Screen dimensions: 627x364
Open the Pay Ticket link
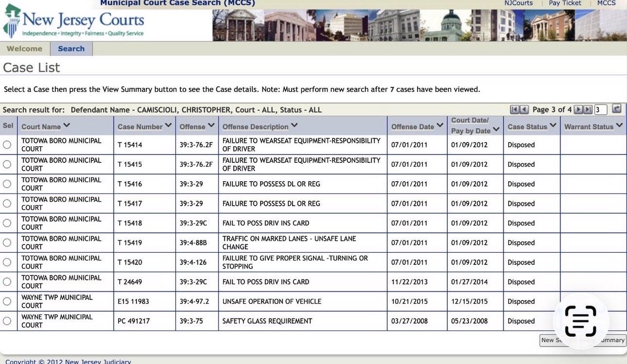(x=565, y=3)
